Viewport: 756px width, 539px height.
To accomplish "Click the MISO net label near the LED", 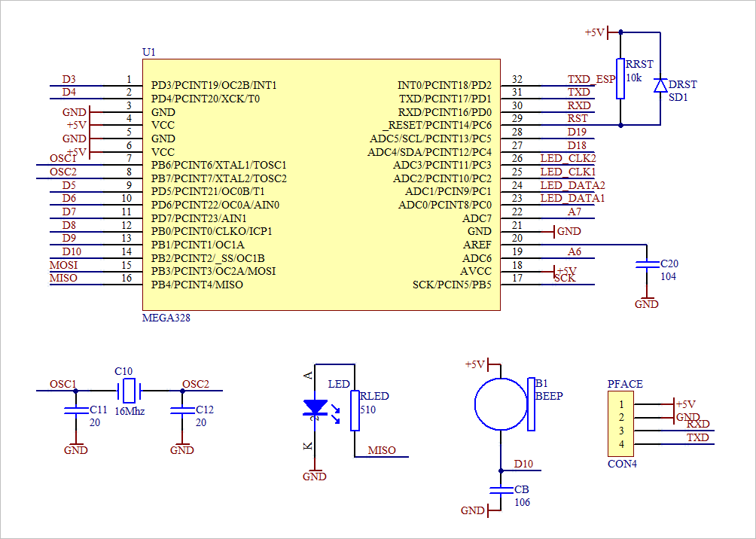I will [381, 450].
